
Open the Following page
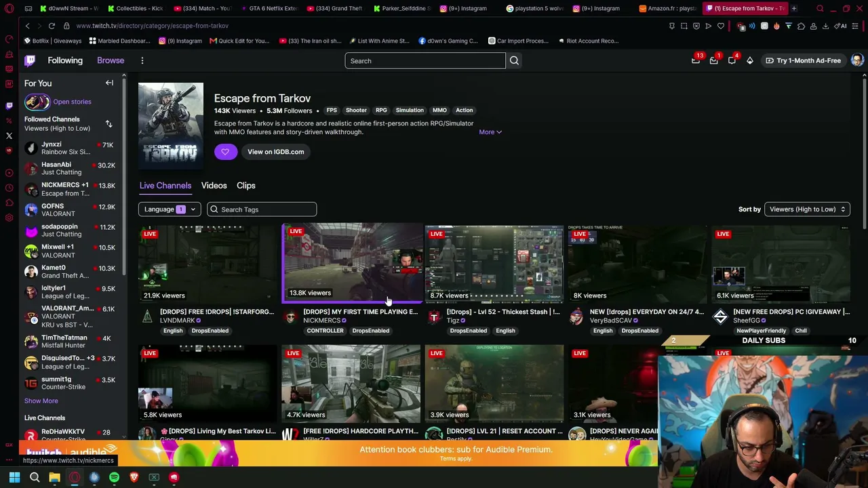point(65,60)
